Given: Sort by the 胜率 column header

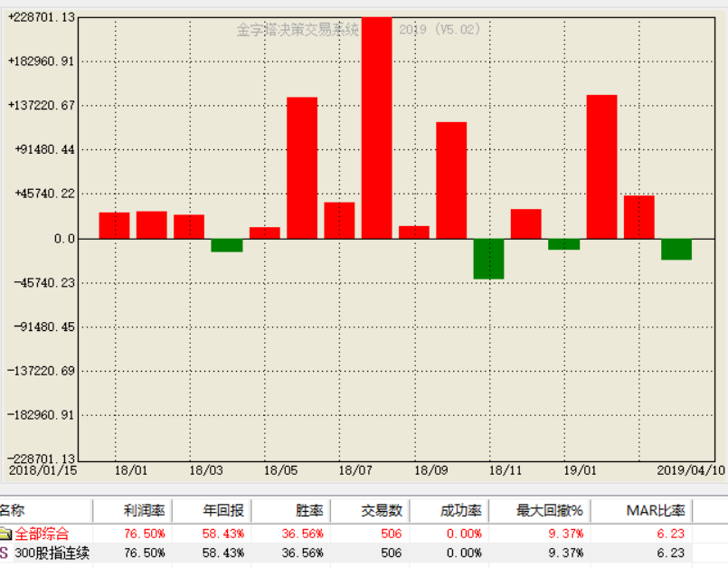Looking at the screenshot, I should point(290,511).
